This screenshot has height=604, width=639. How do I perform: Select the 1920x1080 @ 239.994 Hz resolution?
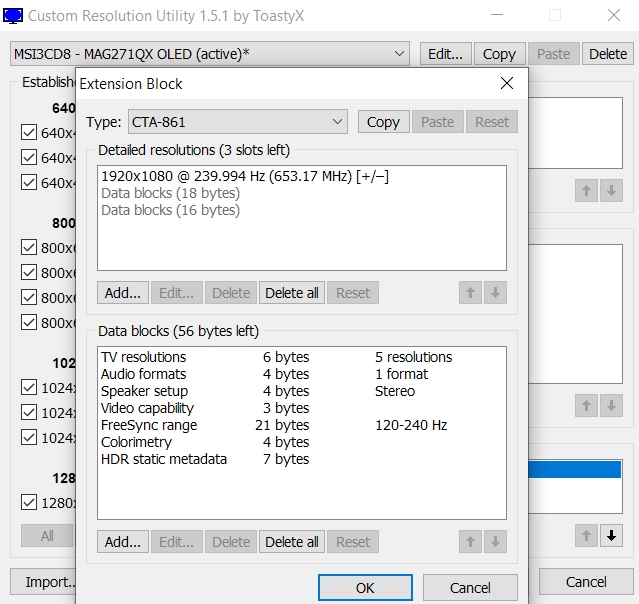[244, 176]
